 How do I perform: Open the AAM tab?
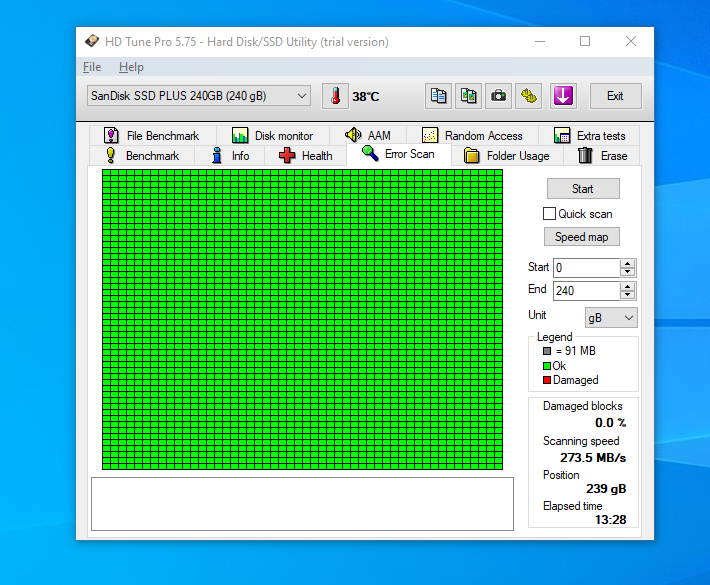pos(368,135)
